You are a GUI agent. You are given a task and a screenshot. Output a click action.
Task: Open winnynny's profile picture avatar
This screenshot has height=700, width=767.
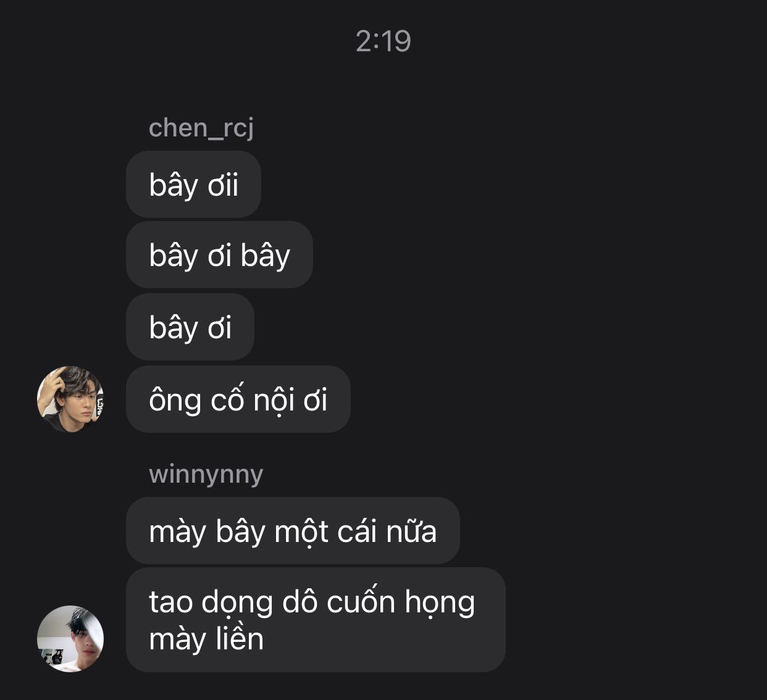coord(70,638)
